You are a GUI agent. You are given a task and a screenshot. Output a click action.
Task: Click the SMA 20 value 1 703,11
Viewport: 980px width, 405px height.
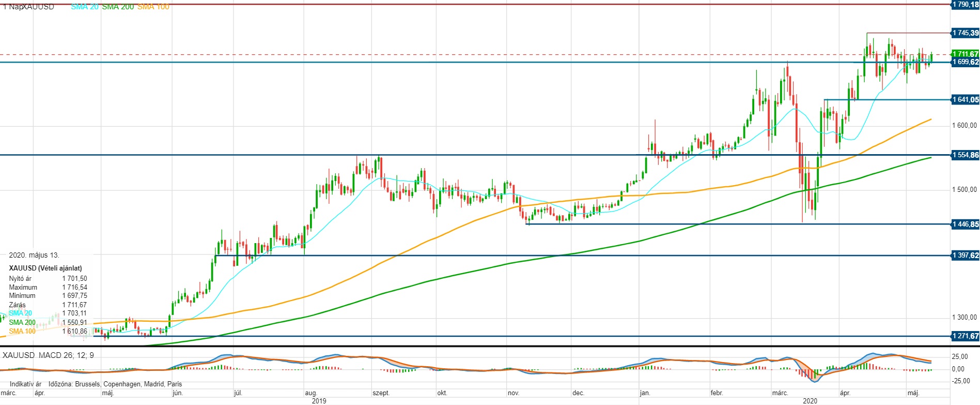[75, 313]
